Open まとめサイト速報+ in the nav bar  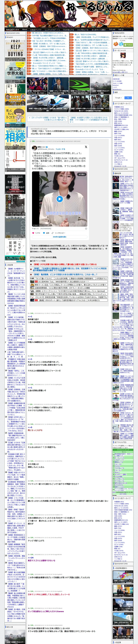tap(99, 30)
